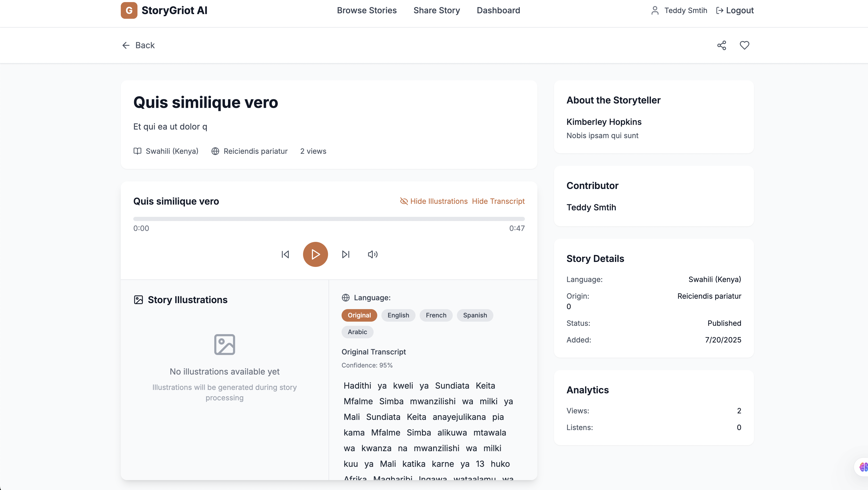Viewport: 868px width, 490px height.
Task: Log out using Logout button
Action: (735, 10)
